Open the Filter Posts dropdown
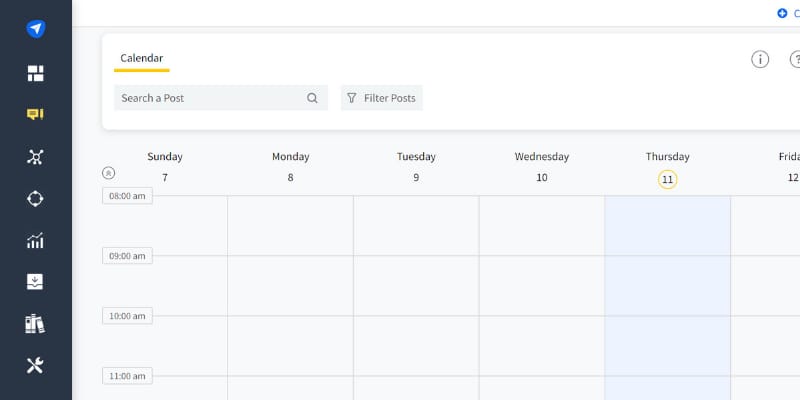Viewport: 800px width, 400px height. point(381,98)
